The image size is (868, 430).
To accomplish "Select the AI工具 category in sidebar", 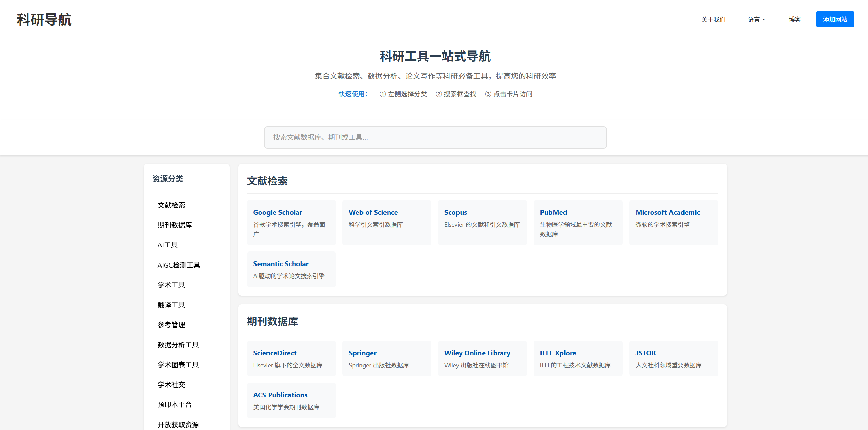I will tap(167, 245).
